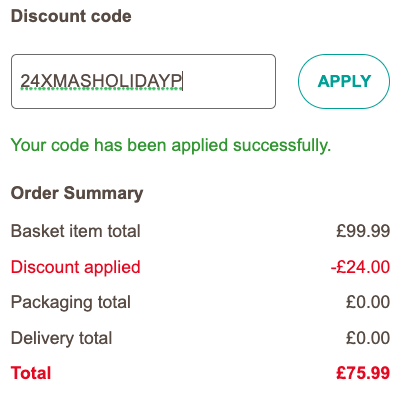Click the Delivery total £0.00 amount
This screenshot has height=399, width=403.
pos(368,338)
